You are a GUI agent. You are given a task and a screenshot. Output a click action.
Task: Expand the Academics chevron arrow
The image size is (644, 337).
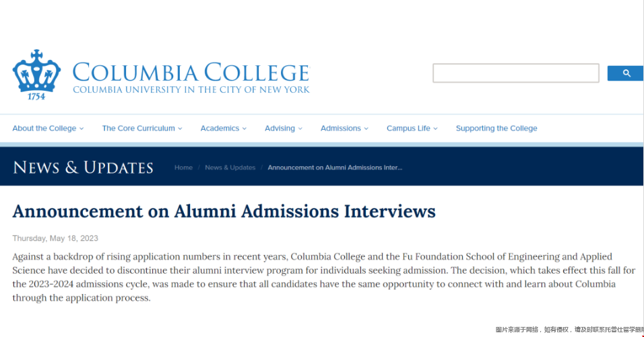tap(245, 128)
